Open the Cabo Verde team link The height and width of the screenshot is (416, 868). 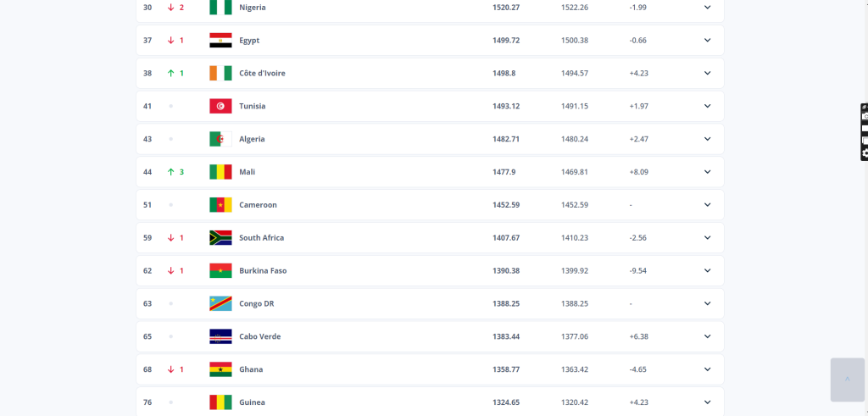(259, 336)
